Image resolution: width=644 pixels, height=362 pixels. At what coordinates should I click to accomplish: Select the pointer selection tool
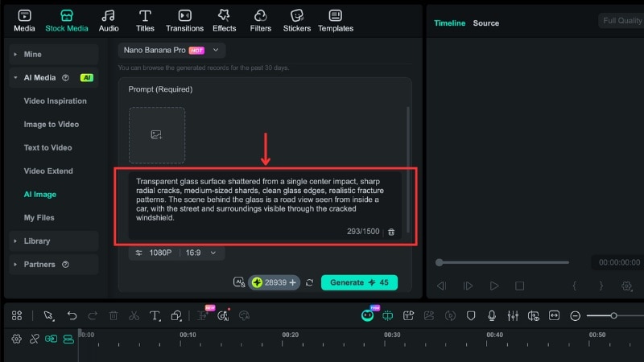48,315
